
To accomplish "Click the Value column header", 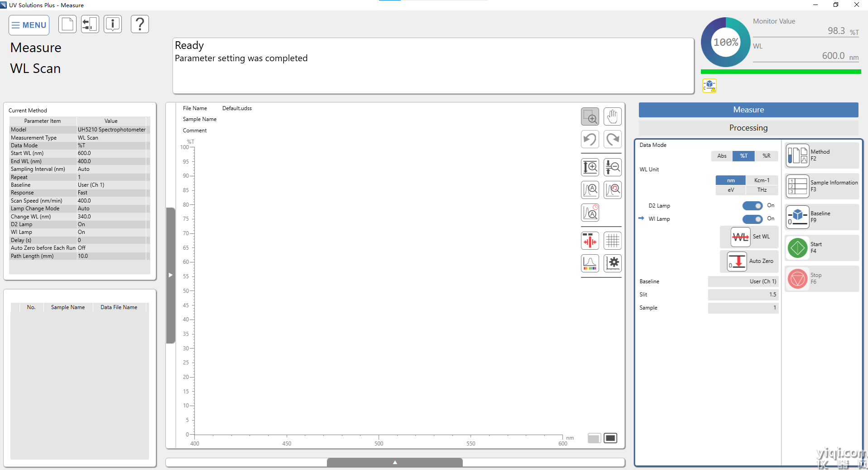I will [111, 121].
